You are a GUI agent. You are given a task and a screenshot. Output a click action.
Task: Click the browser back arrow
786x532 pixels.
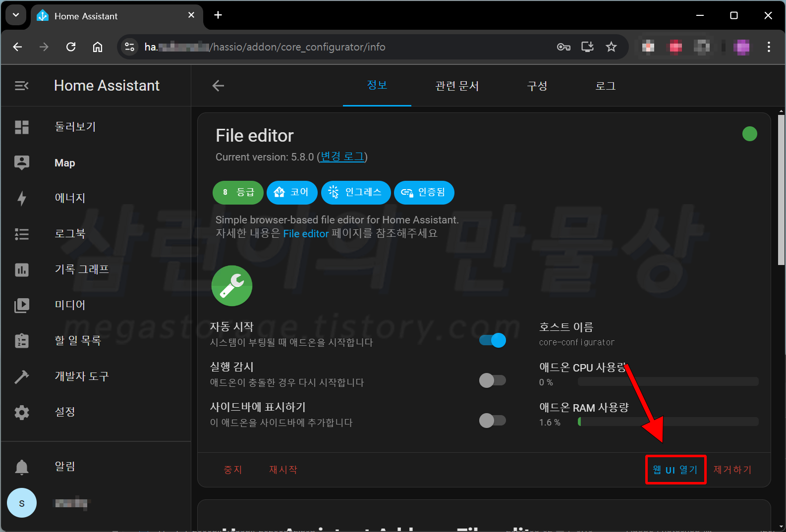[18, 47]
